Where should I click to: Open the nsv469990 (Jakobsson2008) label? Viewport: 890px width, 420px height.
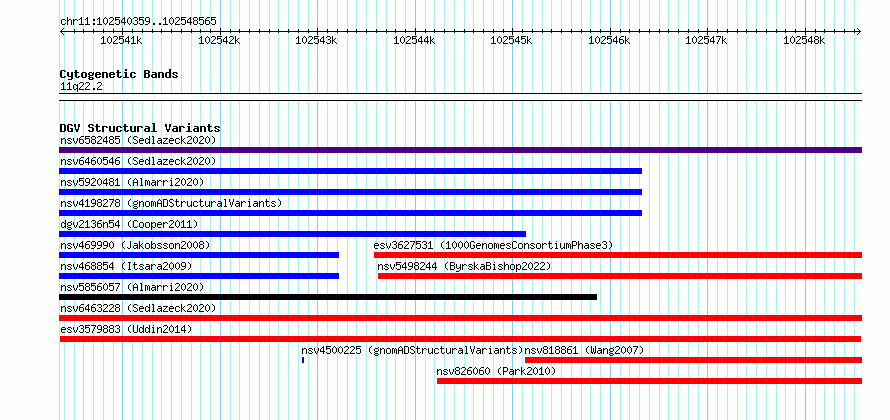tap(135, 245)
